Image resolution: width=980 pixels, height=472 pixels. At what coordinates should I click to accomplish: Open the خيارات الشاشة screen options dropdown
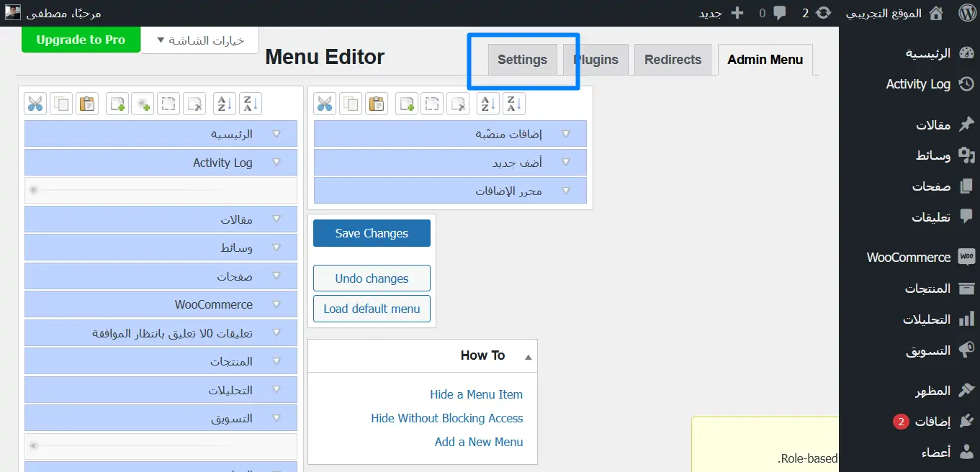pyautogui.click(x=199, y=40)
